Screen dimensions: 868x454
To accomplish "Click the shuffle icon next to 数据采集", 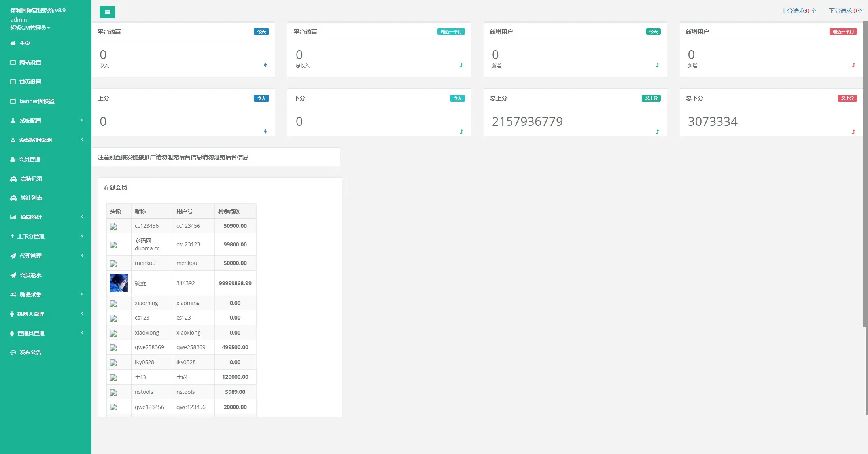I will tap(13, 295).
